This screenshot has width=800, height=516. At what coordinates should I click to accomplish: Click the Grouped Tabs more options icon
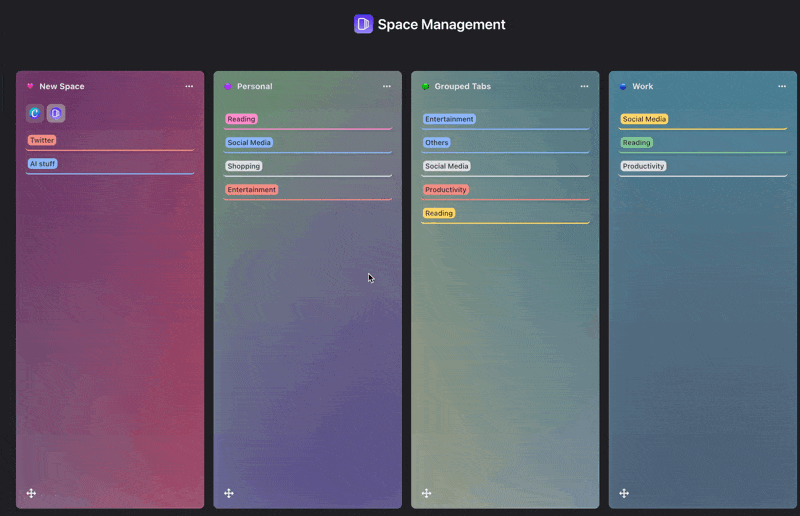pyautogui.click(x=584, y=87)
